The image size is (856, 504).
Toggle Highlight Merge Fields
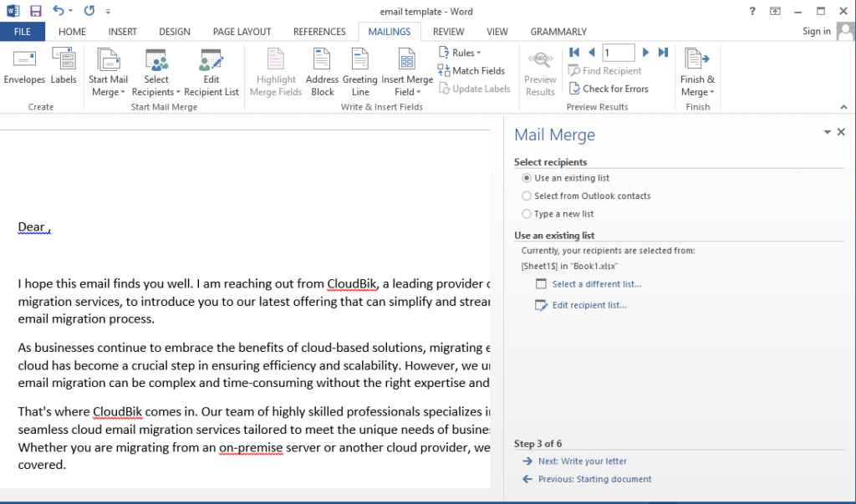[x=275, y=71]
